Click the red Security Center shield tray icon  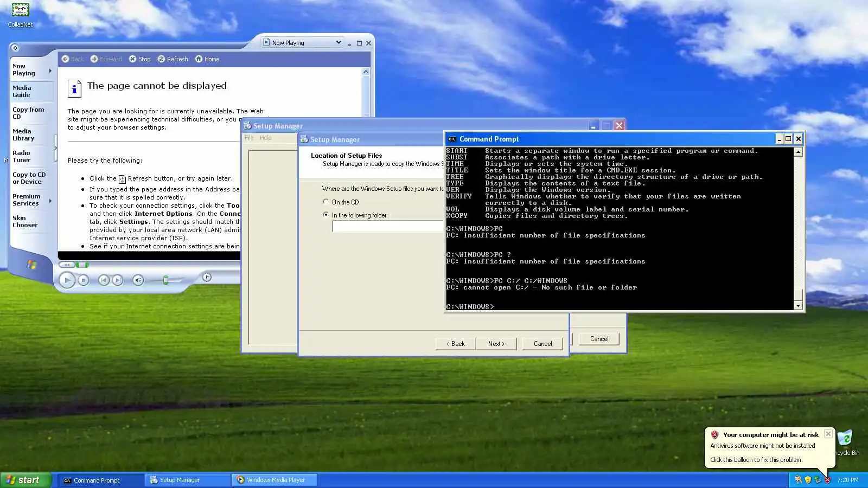(x=827, y=480)
